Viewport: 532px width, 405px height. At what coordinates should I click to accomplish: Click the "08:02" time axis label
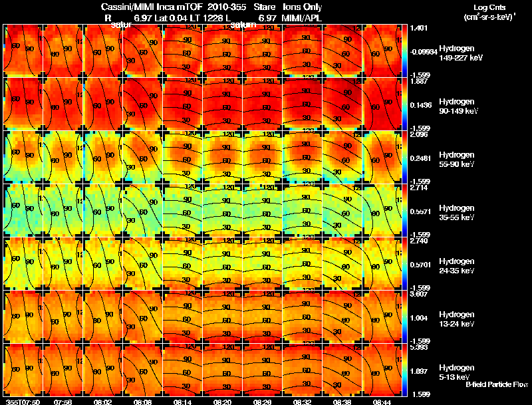pos(102,402)
